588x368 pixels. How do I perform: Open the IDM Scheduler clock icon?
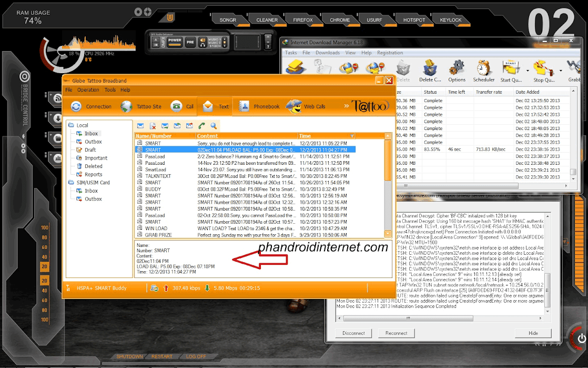coord(484,72)
